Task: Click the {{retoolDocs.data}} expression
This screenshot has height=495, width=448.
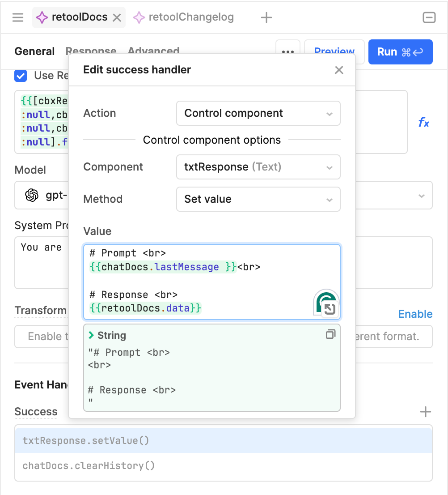Action: click(145, 308)
